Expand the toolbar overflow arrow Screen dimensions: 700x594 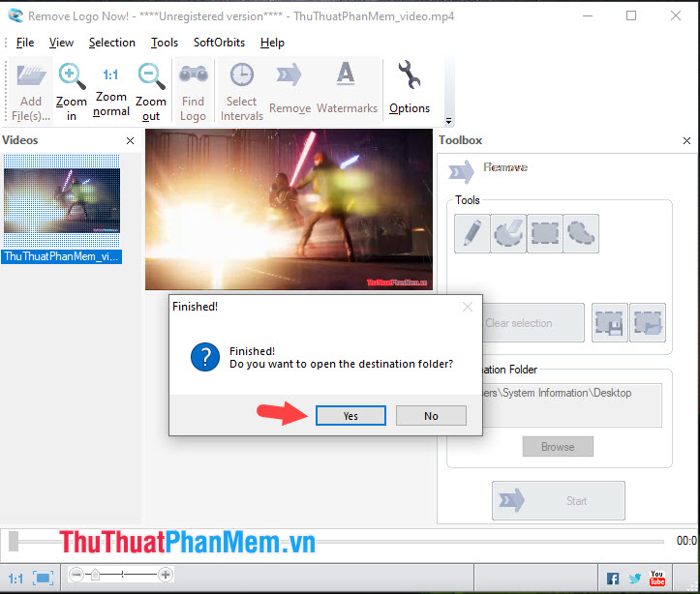coord(448,121)
